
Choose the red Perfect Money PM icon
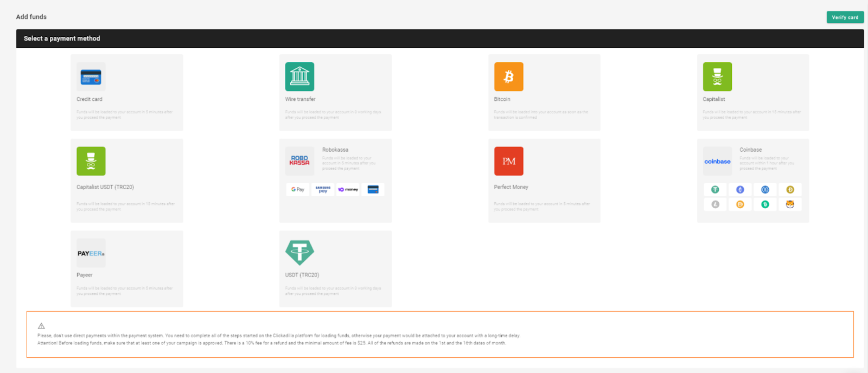click(508, 161)
